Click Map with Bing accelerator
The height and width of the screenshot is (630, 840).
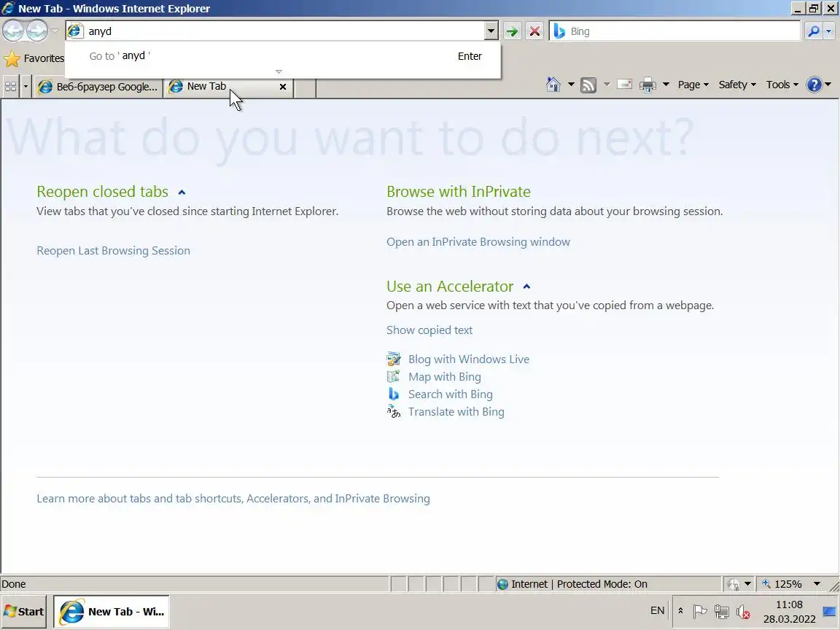click(x=445, y=377)
